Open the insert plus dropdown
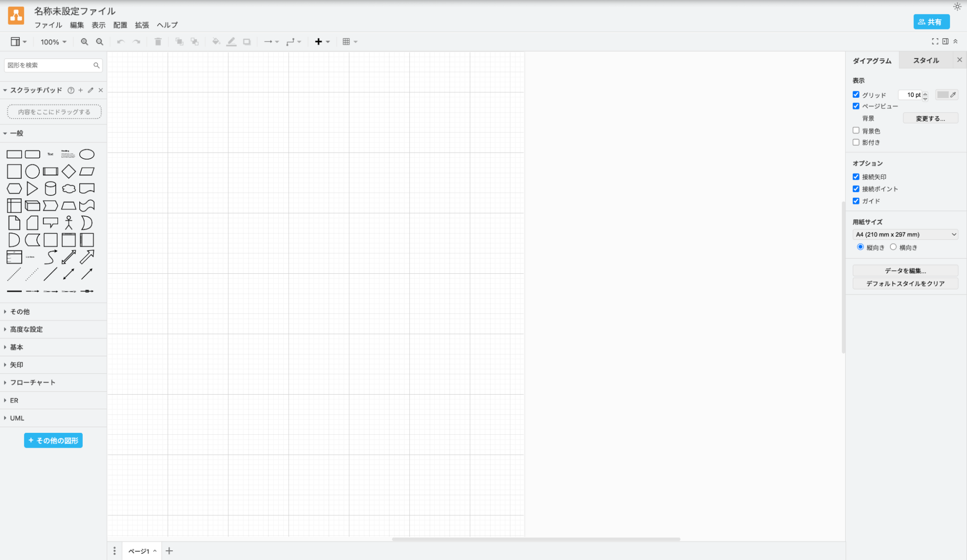This screenshot has width=967, height=560. (322, 42)
